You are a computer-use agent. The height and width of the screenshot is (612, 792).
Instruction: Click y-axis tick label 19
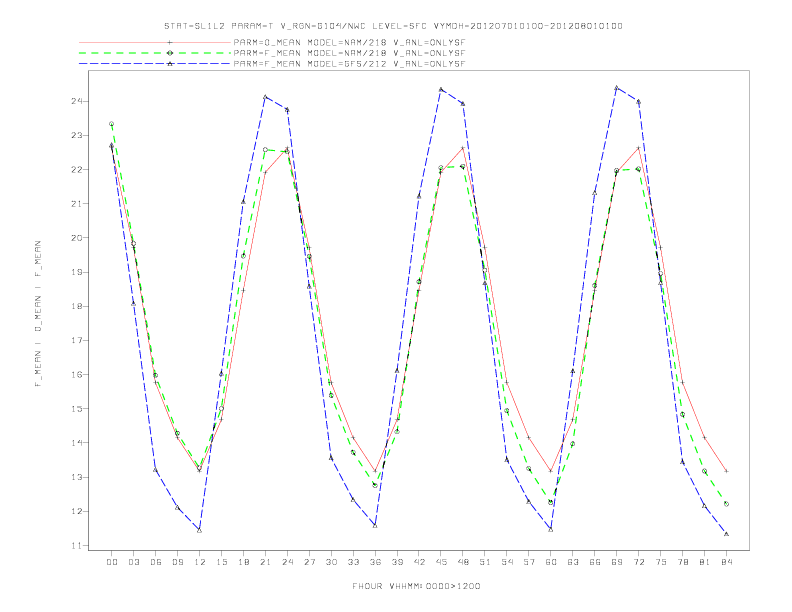[x=76, y=272]
